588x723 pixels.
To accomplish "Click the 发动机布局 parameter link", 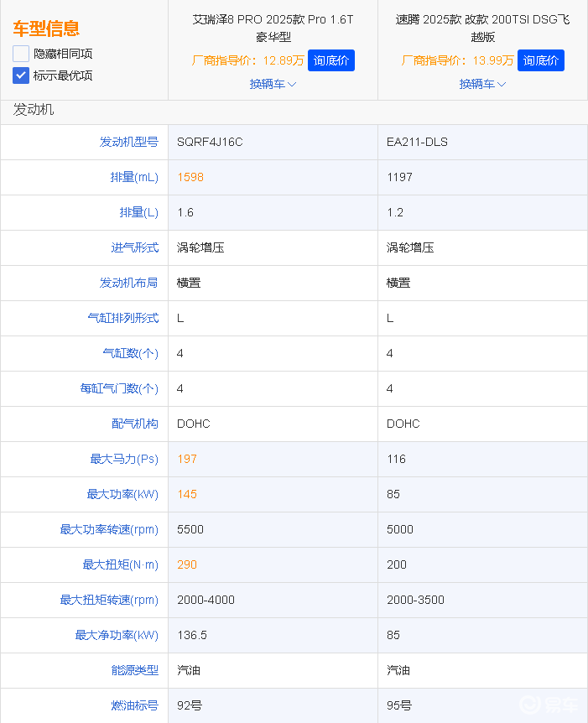I will 128,283.
